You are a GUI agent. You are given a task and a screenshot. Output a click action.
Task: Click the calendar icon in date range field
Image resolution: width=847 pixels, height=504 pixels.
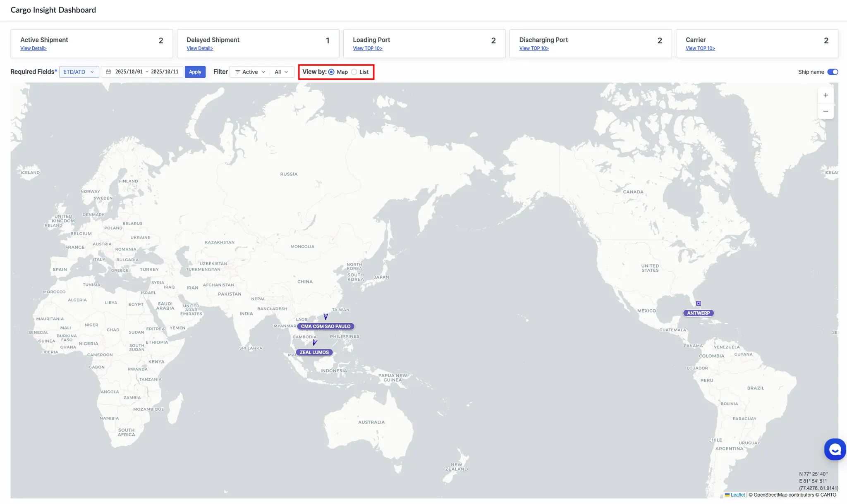(108, 72)
